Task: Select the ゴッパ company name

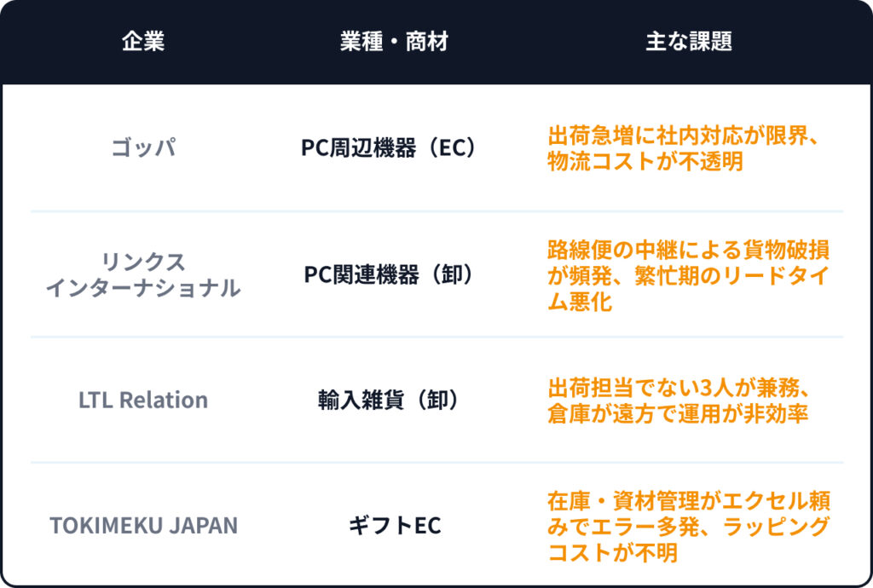Action: point(143,147)
